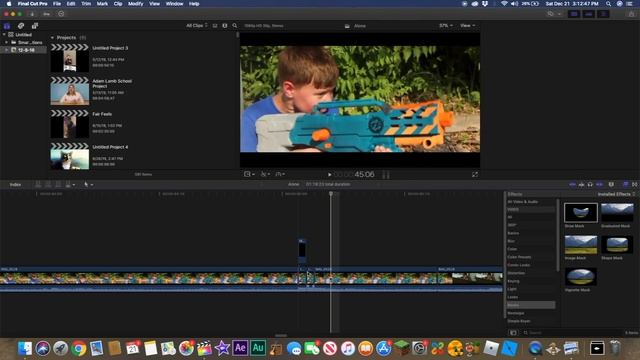Open Photos and Audio sidebar icon
Viewport: 640px width, 360px height.
(x=21, y=26)
